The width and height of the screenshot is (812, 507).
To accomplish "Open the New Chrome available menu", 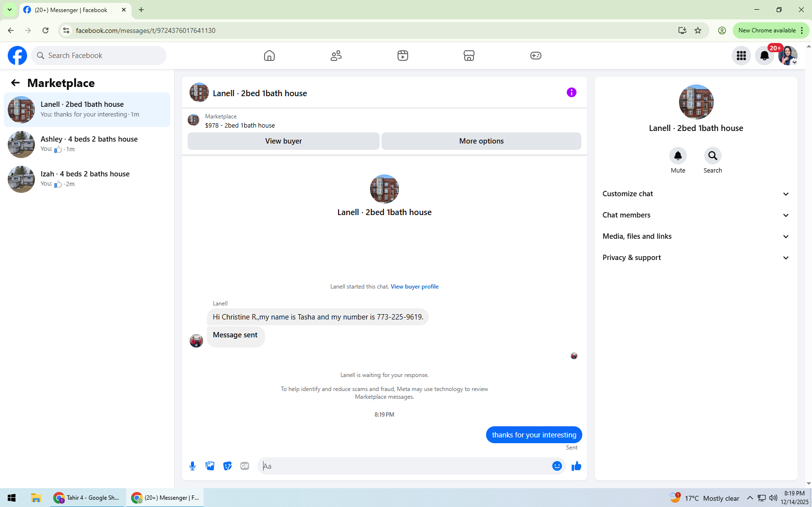I will click(770, 30).
